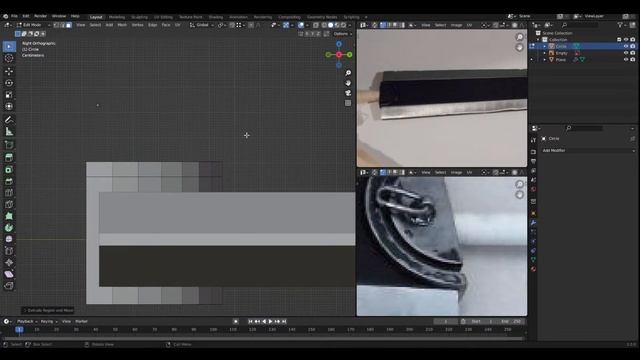Switch orthographic/perspective view with grid icon
640x360 pixels.
[348, 103]
